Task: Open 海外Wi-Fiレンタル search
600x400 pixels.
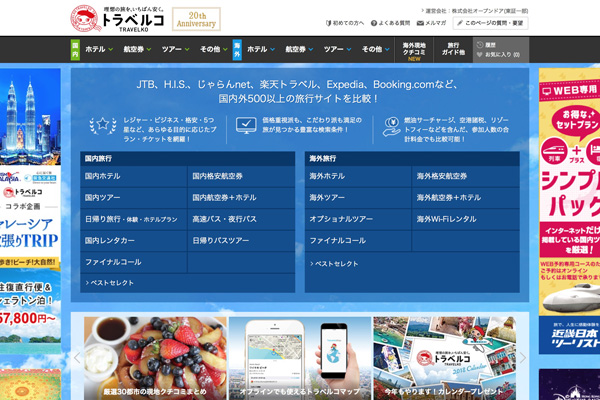Action: coord(466,219)
